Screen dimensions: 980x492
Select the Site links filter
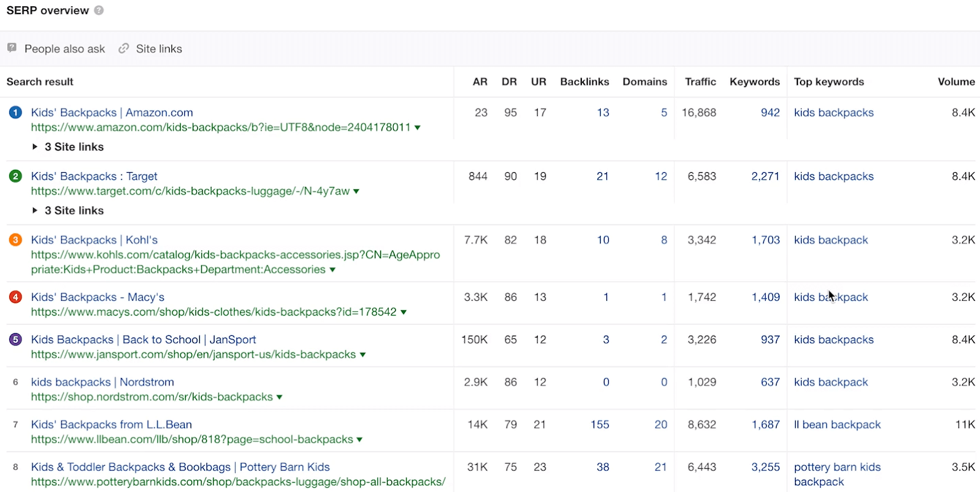(x=159, y=49)
